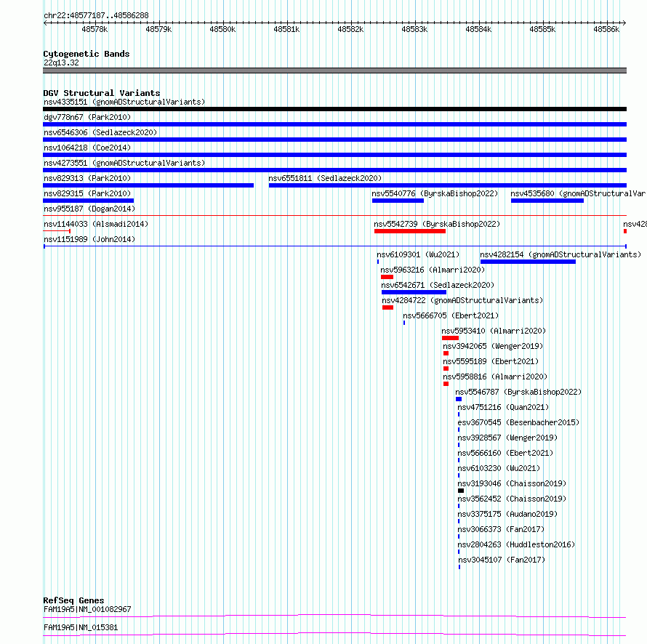
Task: Click nsv3562452 Chaisson2019 label
Action: click(x=512, y=499)
